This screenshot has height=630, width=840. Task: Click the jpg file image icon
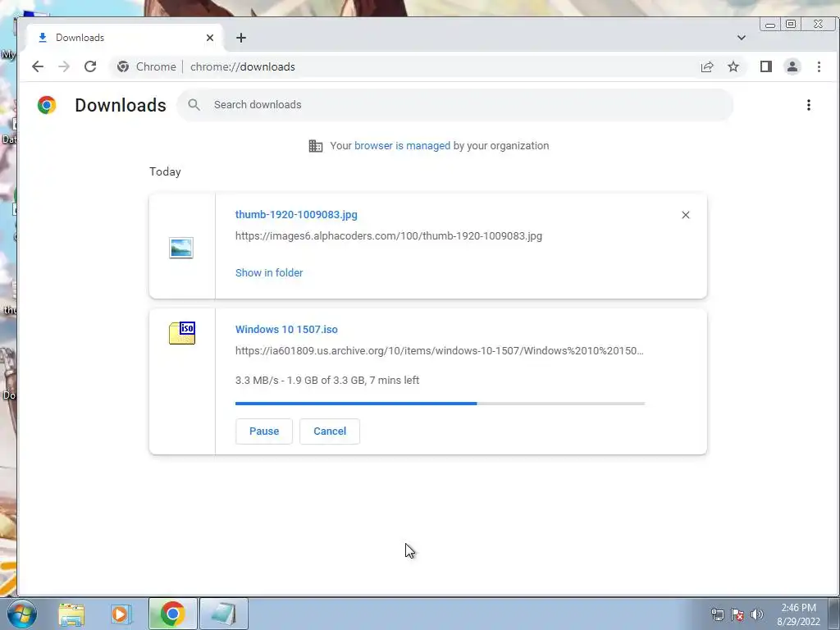181,248
